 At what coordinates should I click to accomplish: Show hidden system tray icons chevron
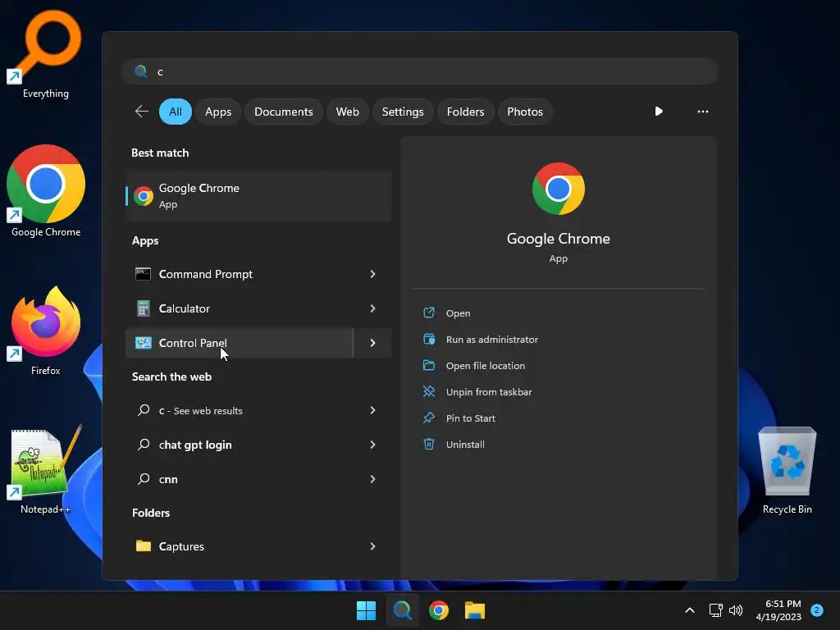click(690, 610)
